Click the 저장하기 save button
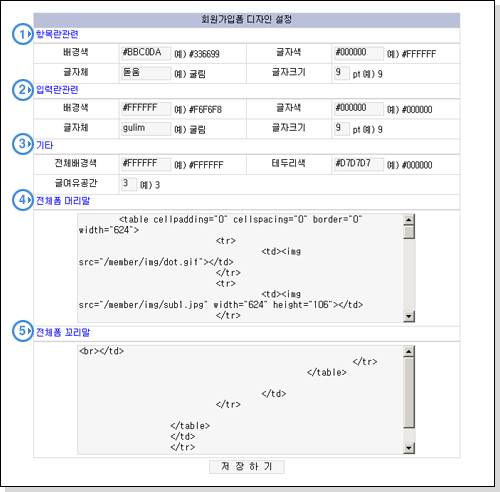The width and height of the screenshot is (500, 492). click(x=247, y=466)
